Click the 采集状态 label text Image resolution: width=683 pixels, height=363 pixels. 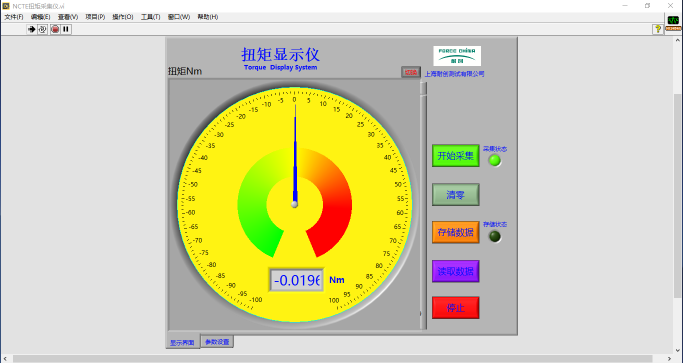tap(495, 149)
